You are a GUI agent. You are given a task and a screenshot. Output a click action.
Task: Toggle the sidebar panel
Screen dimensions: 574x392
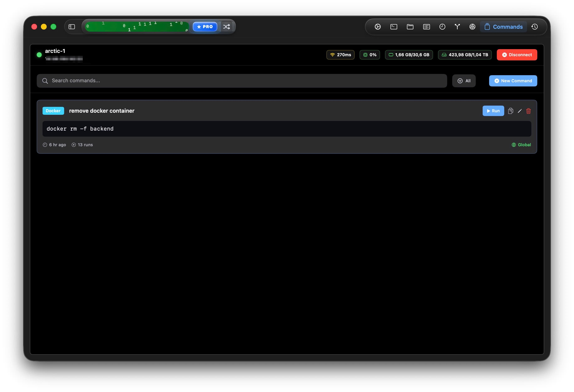pyautogui.click(x=72, y=27)
